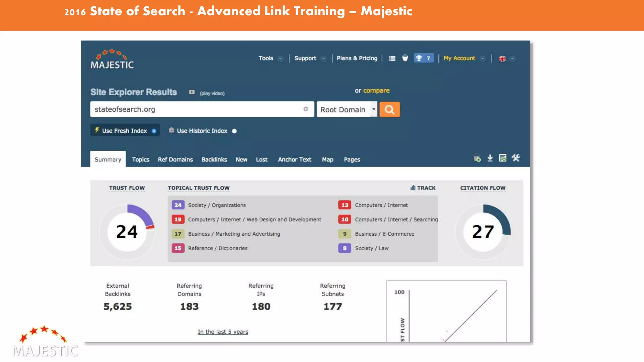Image resolution: width=644 pixels, height=362 pixels.
Task: Click the compare link
Action: [x=376, y=90]
